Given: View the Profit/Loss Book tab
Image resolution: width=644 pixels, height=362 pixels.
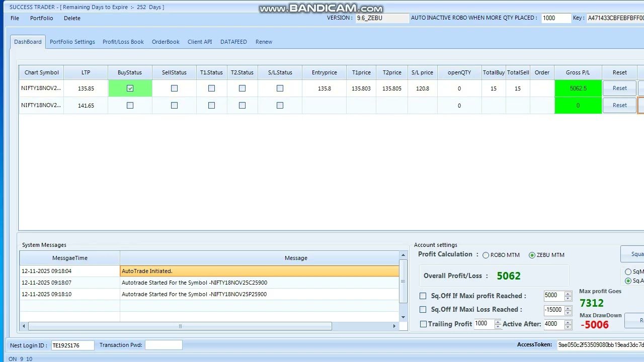Looking at the screenshot, I should coord(123,42).
